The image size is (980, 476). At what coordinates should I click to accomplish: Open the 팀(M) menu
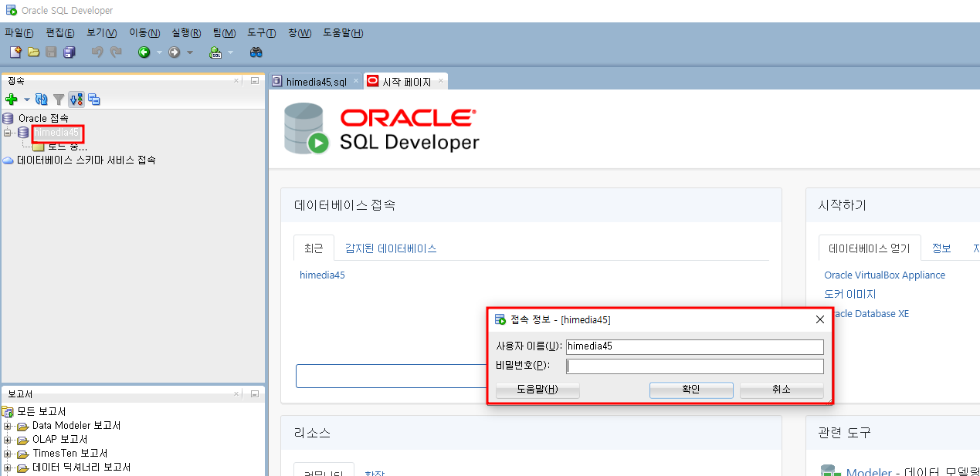(224, 32)
